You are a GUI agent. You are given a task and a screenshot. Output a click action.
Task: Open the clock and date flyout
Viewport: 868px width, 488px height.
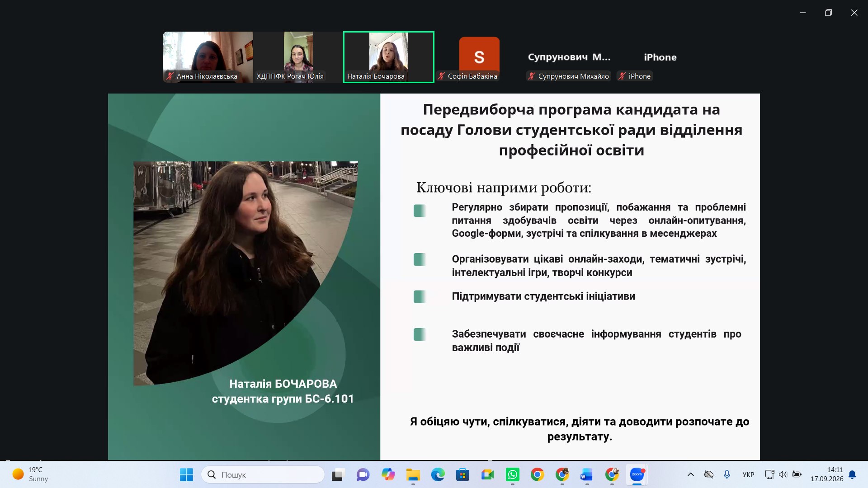[827, 474]
